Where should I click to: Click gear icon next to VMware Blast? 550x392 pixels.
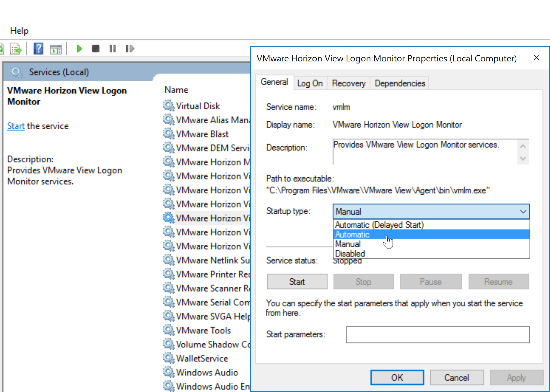169,133
